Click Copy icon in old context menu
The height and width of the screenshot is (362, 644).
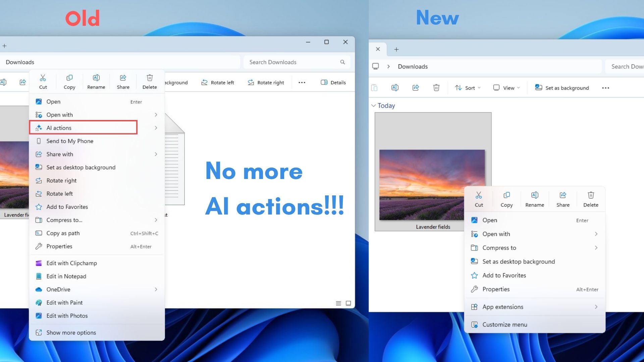pos(69,78)
